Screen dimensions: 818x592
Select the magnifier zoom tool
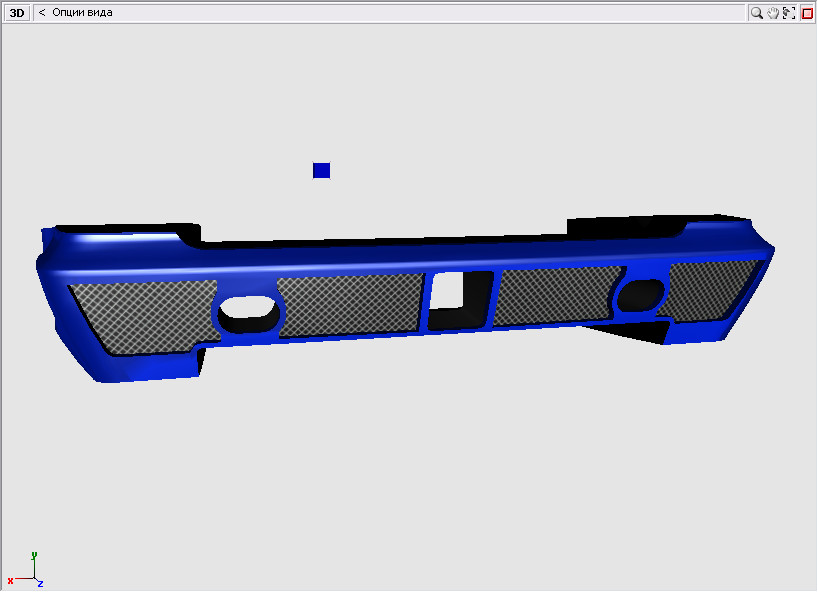click(x=756, y=13)
